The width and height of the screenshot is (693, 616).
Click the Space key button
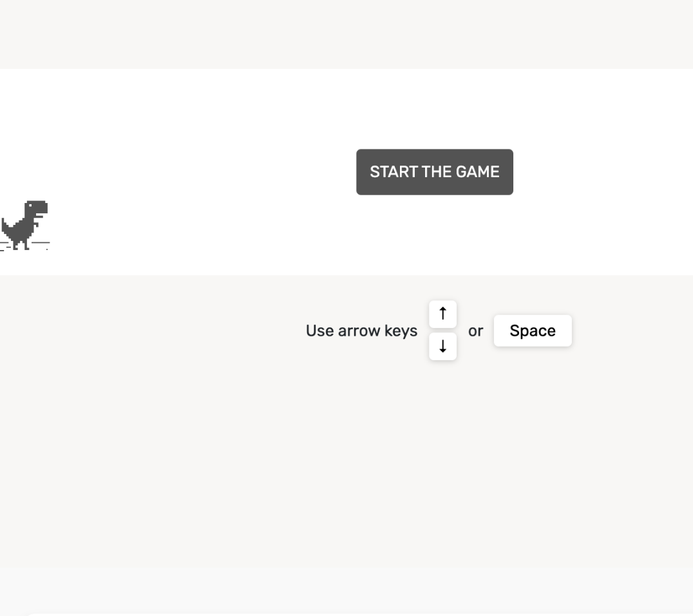pos(532,331)
